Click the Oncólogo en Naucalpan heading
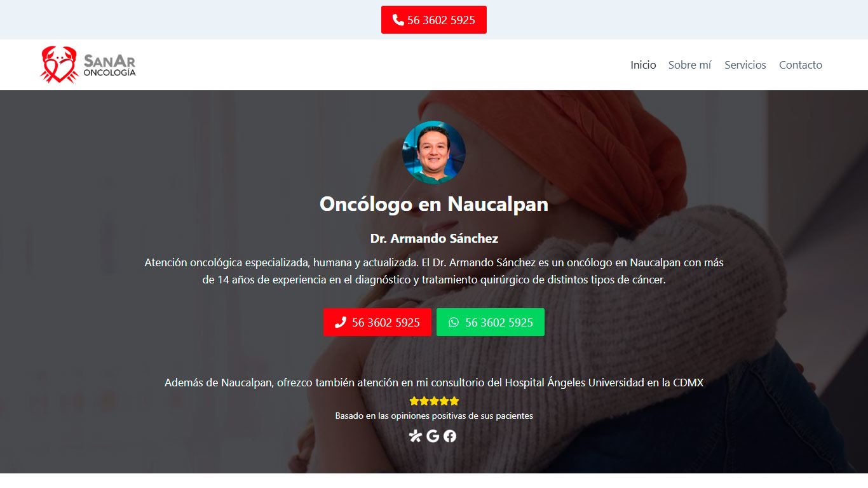This screenshot has height=488, width=868. click(x=434, y=204)
